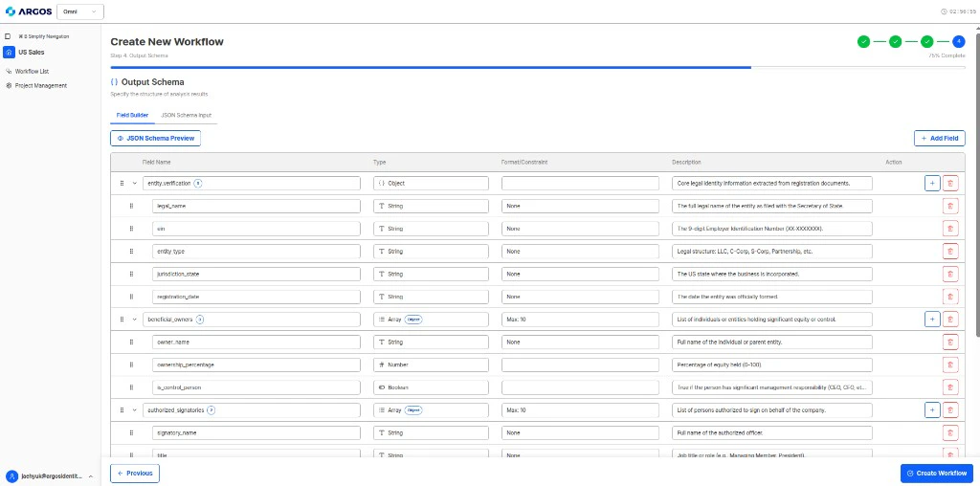The height and width of the screenshot is (486, 980).
Task: Go to completed step two circle
Action: [895, 42]
